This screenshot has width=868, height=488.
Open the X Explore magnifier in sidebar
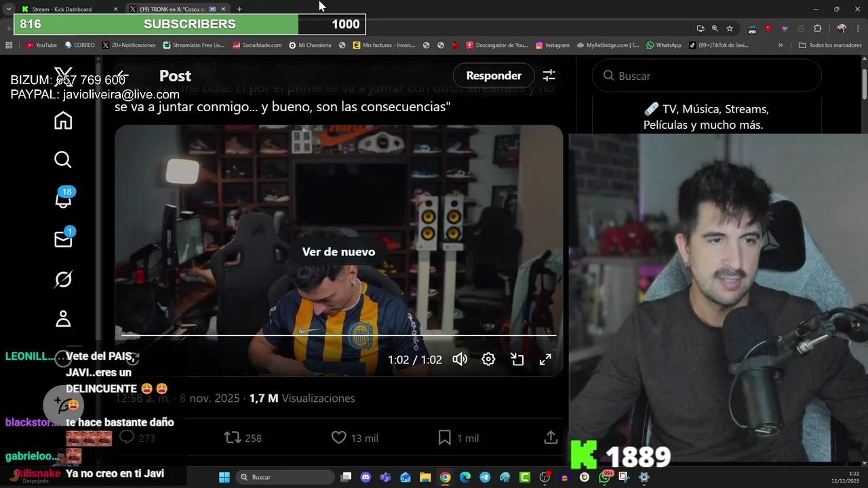pos(63,160)
